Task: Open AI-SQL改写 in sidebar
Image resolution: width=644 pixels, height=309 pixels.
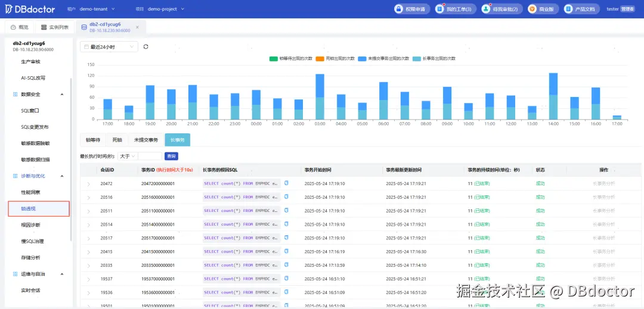Action: (33, 78)
